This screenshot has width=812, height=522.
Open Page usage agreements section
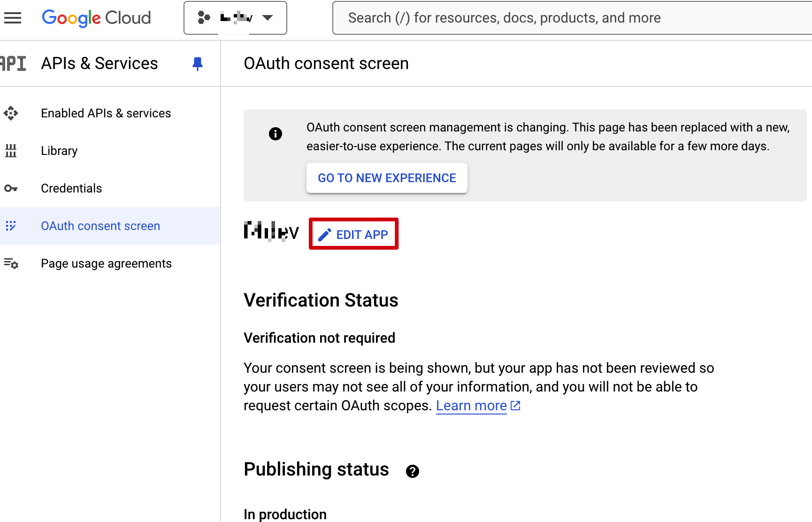click(x=106, y=263)
